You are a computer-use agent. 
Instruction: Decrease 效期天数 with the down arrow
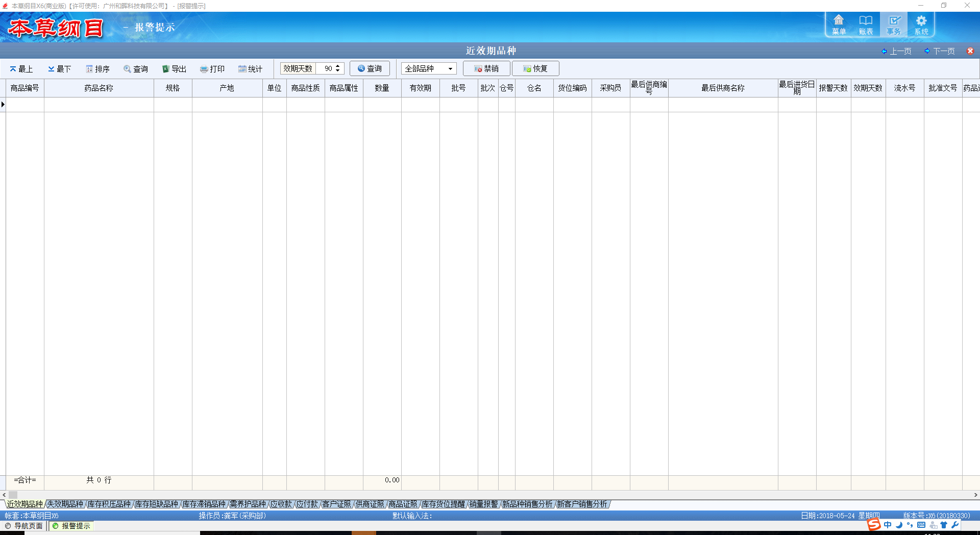tap(337, 71)
